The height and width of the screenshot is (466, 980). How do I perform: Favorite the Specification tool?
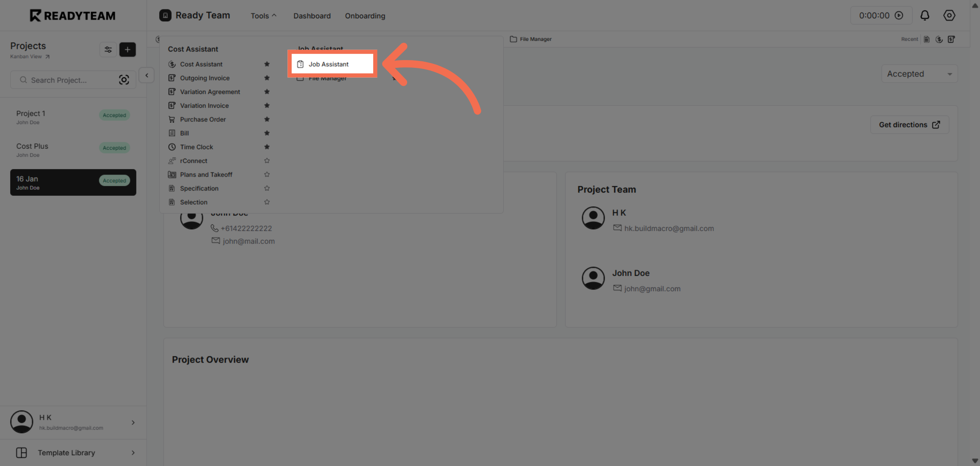(x=267, y=188)
